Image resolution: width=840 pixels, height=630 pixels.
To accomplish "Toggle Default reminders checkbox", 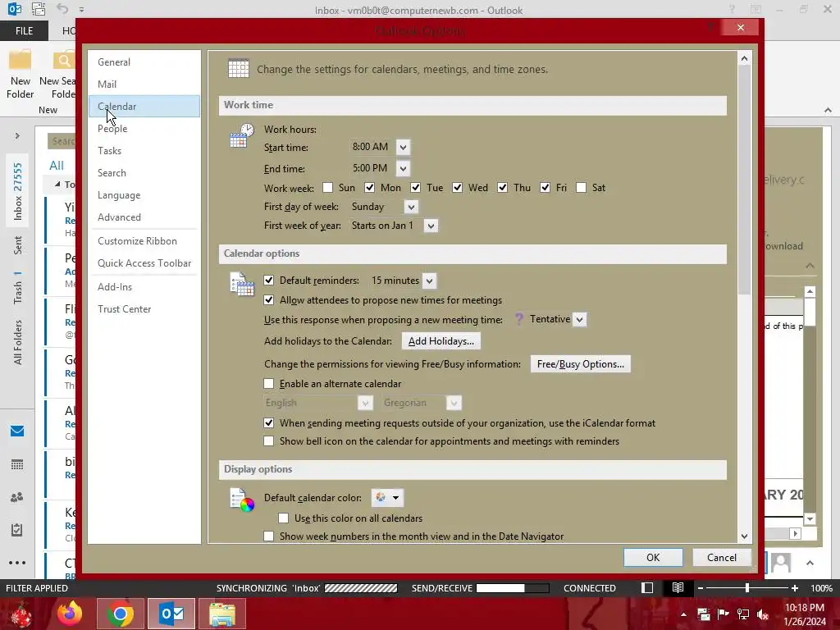I will click(x=269, y=281).
